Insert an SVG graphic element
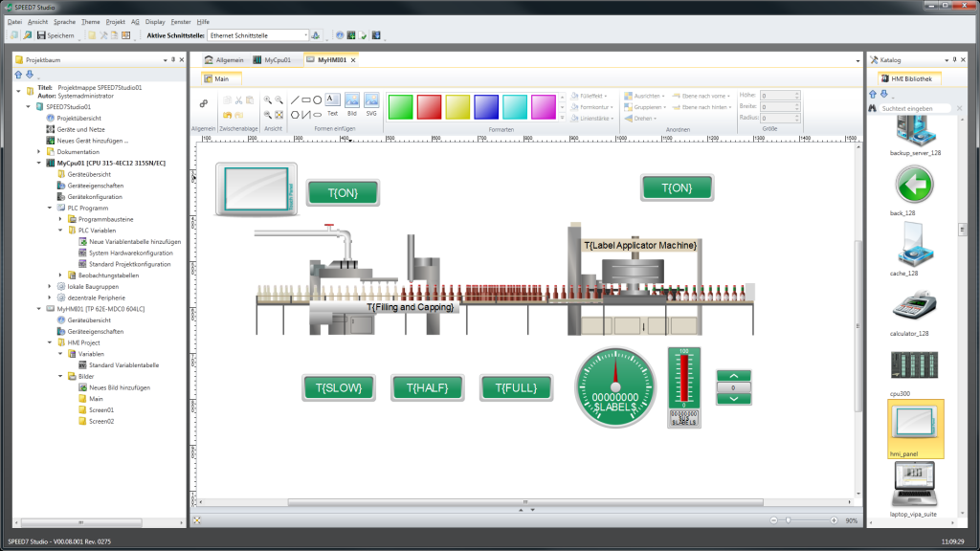980x551 pixels. click(x=371, y=105)
